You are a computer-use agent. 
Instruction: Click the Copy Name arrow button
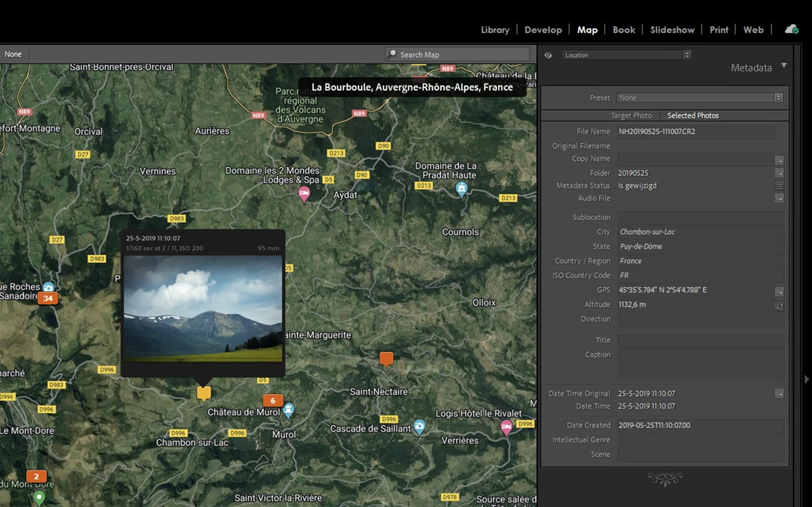[x=779, y=160]
